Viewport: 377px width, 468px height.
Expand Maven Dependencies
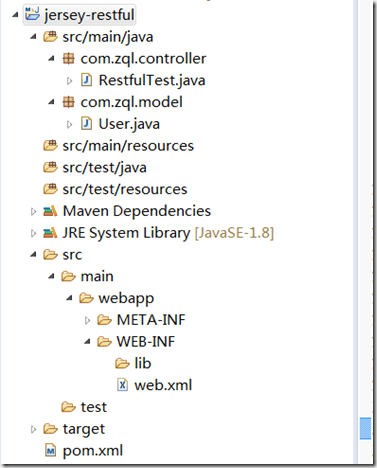pyautogui.click(x=33, y=211)
